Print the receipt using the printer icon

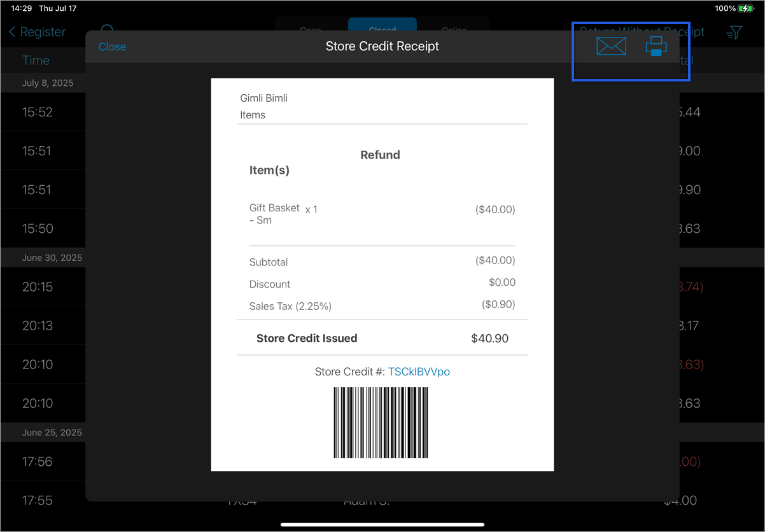656,46
